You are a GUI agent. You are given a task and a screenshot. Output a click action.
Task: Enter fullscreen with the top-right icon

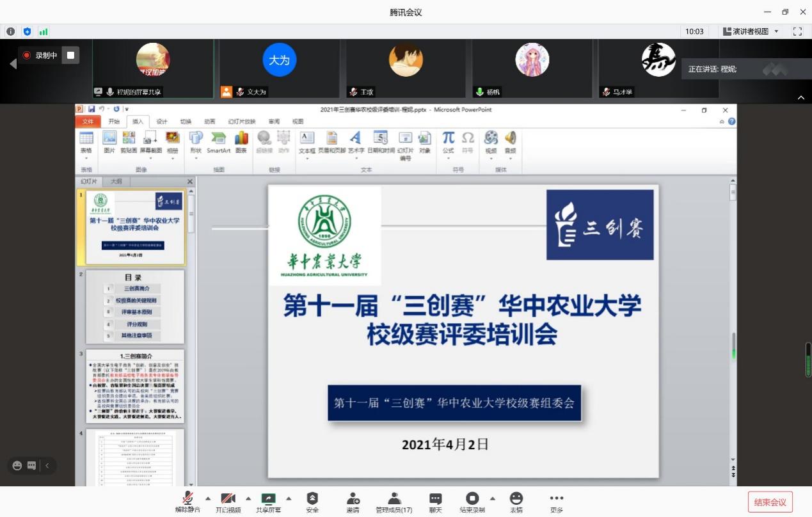tap(797, 31)
